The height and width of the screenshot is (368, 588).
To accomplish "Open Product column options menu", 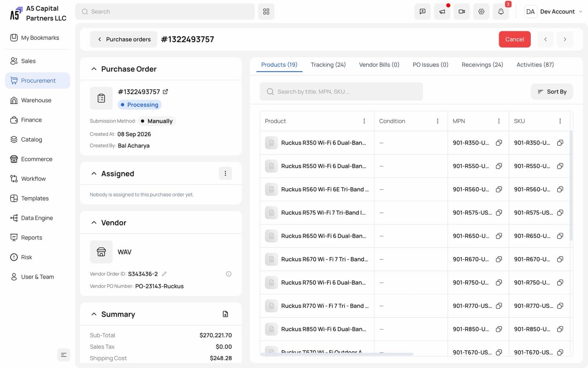I will (x=364, y=121).
